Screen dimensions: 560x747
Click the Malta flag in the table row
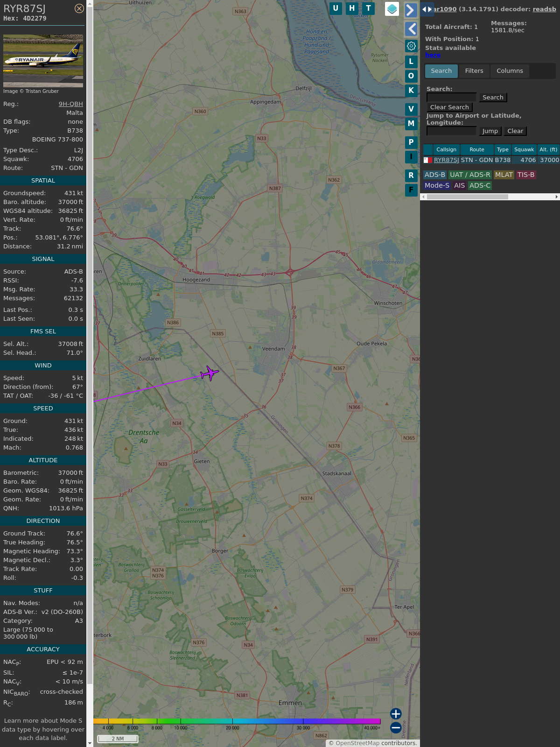[x=427, y=160]
